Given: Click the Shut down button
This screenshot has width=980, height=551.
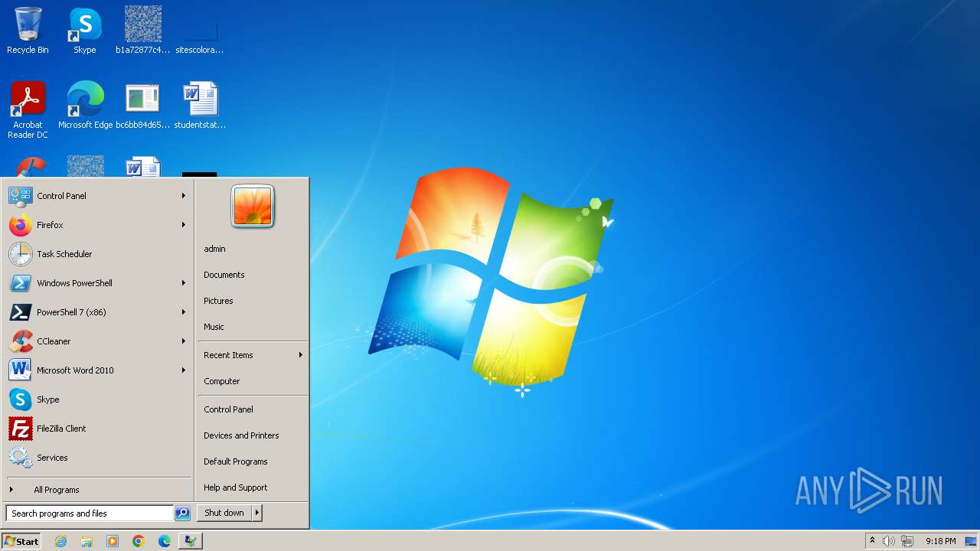Looking at the screenshot, I should (x=224, y=513).
